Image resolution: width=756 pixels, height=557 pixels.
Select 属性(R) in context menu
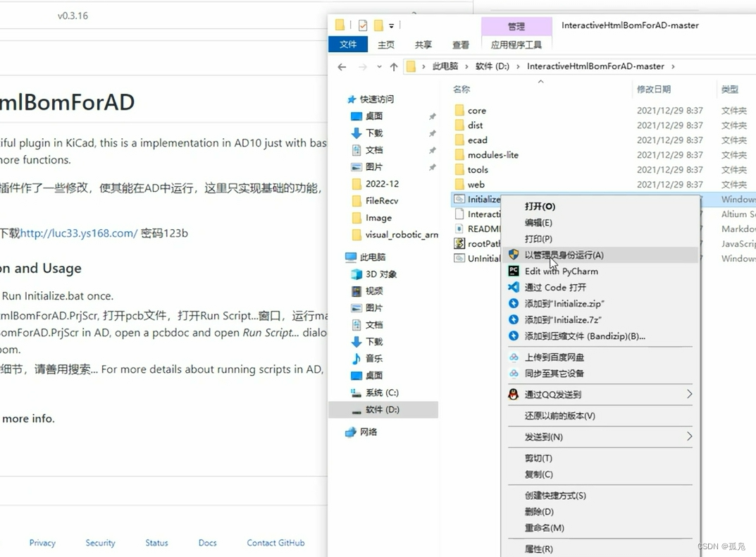pos(600,549)
